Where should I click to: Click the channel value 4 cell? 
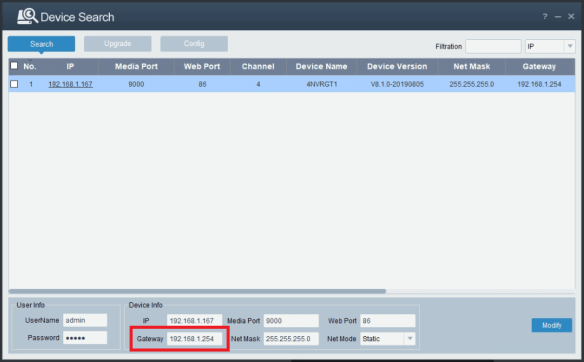pyautogui.click(x=258, y=85)
